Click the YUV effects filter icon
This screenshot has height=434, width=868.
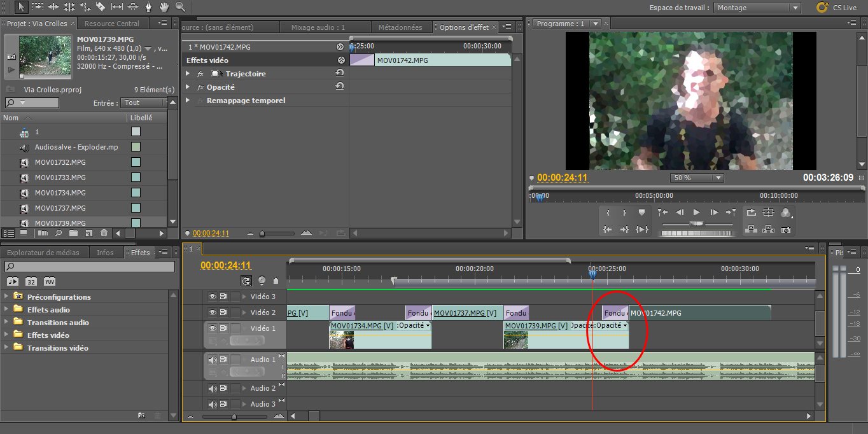[x=49, y=281]
